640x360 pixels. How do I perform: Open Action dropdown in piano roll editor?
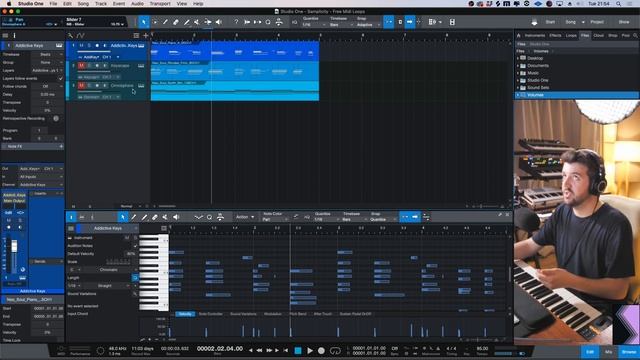click(x=245, y=217)
